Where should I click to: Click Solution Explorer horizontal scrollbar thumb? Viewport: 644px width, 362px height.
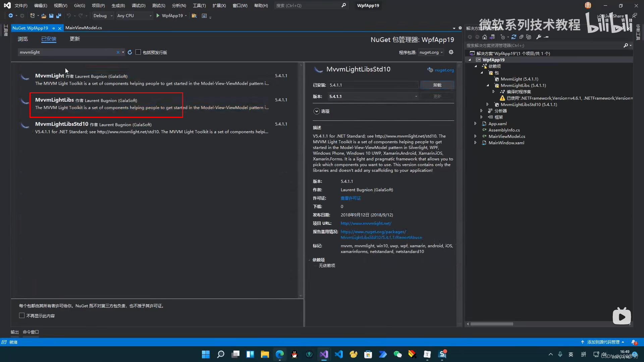(x=492, y=324)
